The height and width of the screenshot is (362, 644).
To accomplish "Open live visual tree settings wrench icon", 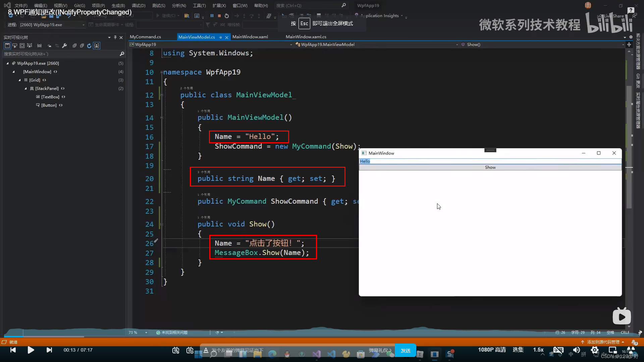I will (x=64, y=46).
